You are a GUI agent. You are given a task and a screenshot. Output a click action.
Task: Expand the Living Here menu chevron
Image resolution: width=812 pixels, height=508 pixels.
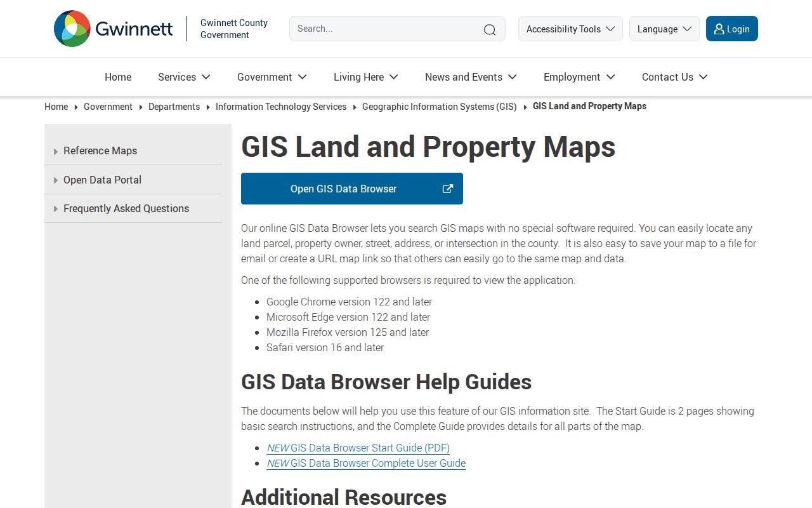394,77
